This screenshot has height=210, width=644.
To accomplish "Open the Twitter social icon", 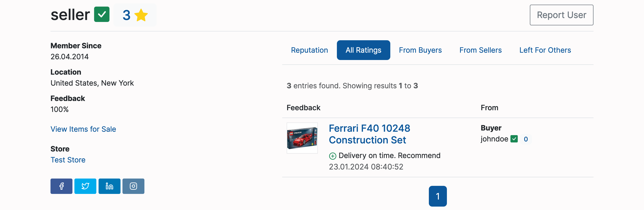I will click(85, 186).
